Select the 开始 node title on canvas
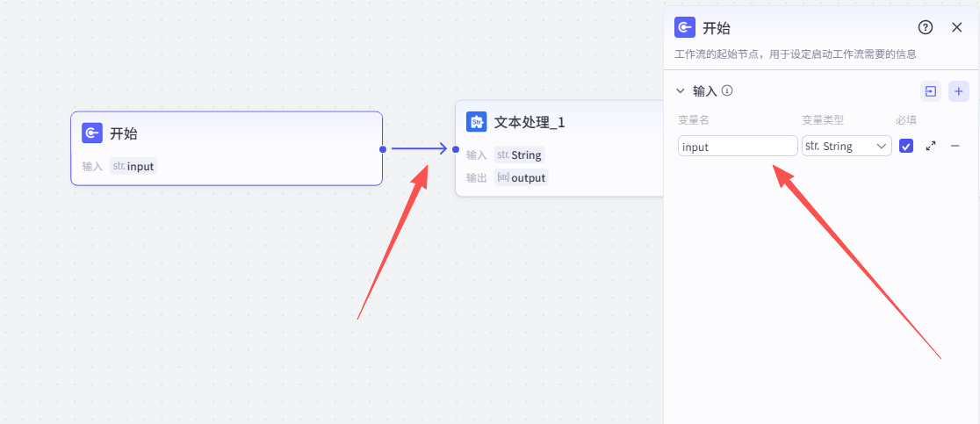The height and width of the screenshot is (424, 980). click(x=123, y=133)
